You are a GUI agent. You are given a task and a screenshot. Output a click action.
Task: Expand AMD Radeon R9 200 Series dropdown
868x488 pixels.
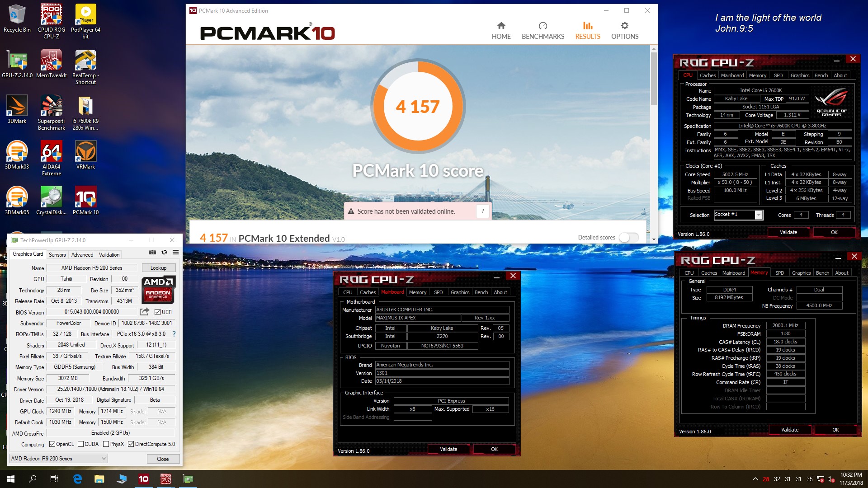59,459
